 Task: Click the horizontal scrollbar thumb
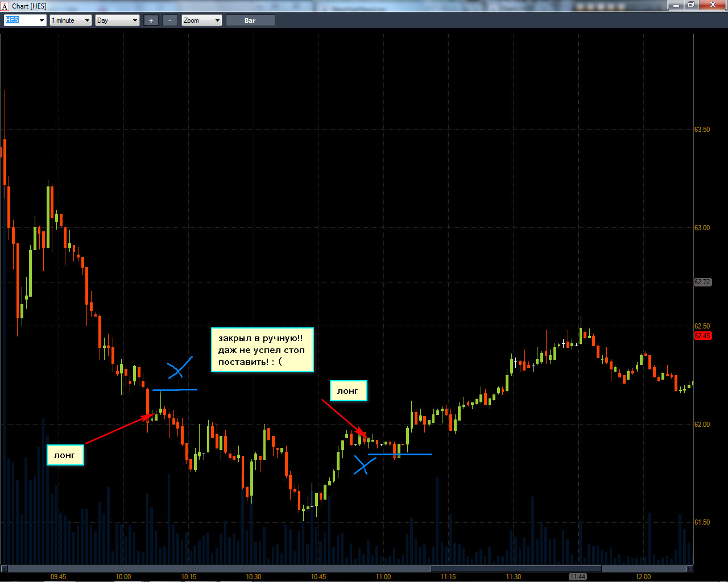516,568
